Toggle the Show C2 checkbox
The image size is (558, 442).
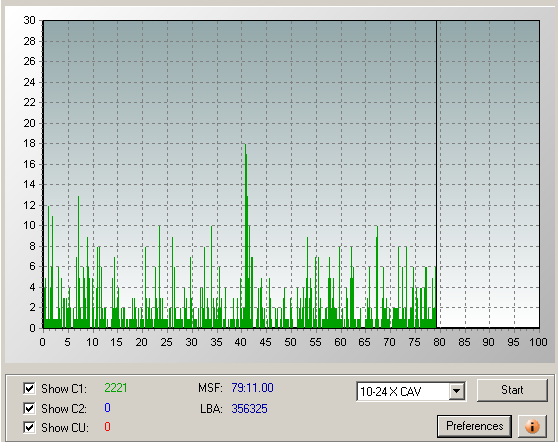tap(29, 408)
